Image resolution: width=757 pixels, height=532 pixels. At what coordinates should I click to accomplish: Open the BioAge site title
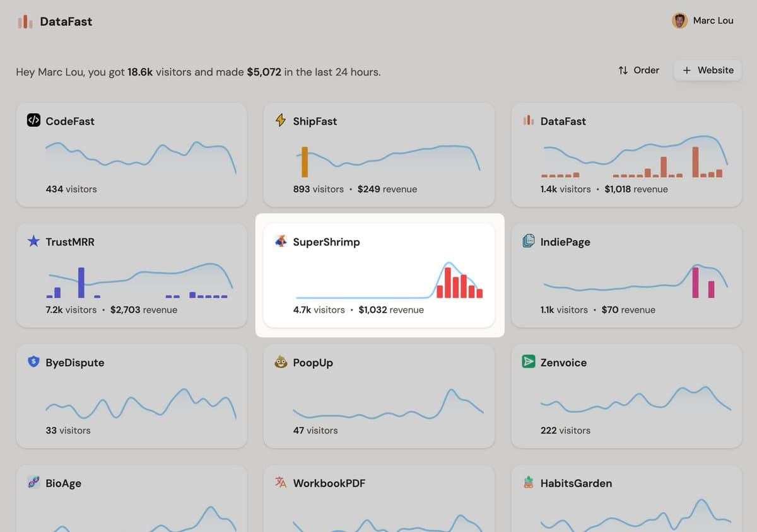(x=63, y=483)
